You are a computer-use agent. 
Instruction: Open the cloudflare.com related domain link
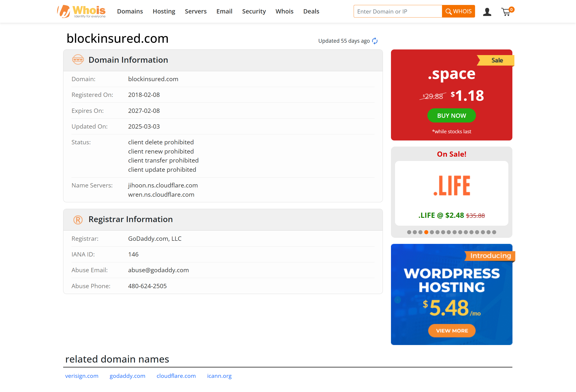(176, 376)
